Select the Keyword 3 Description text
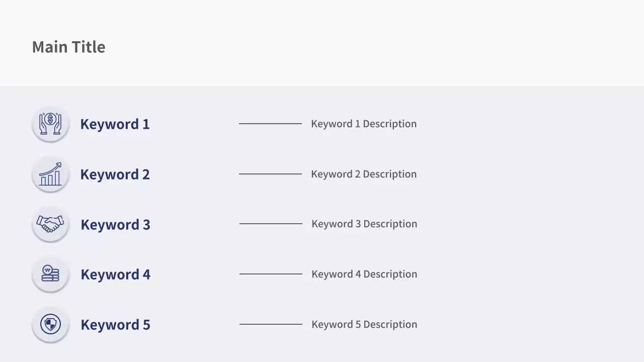Image resolution: width=644 pixels, height=362 pixels. [x=364, y=224]
